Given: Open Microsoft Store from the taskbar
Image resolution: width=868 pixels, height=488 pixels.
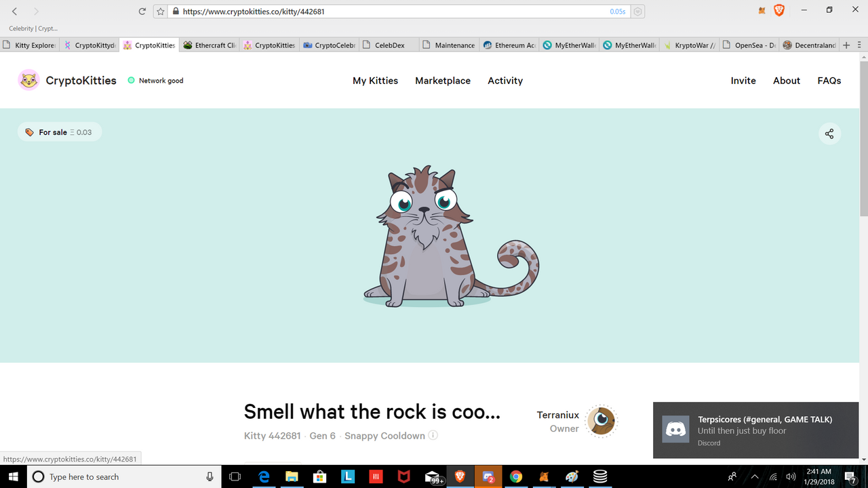Looking at the screenshot, I should 320,476.
